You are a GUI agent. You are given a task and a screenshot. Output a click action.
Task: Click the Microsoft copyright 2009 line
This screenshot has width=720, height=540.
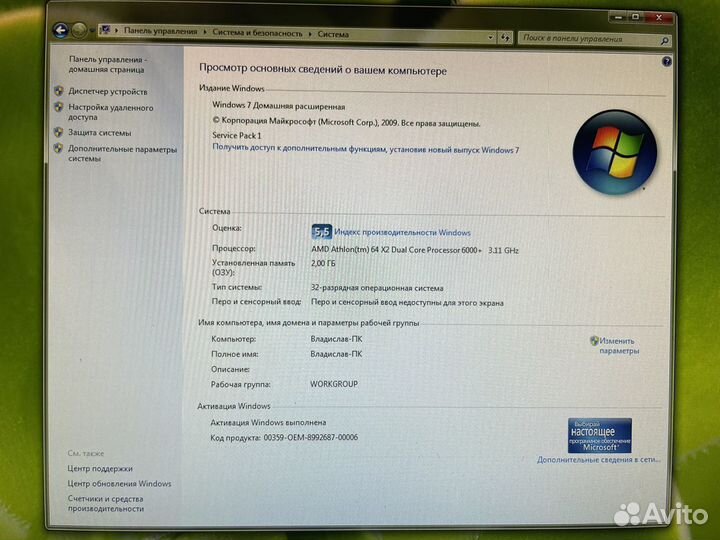346,123
